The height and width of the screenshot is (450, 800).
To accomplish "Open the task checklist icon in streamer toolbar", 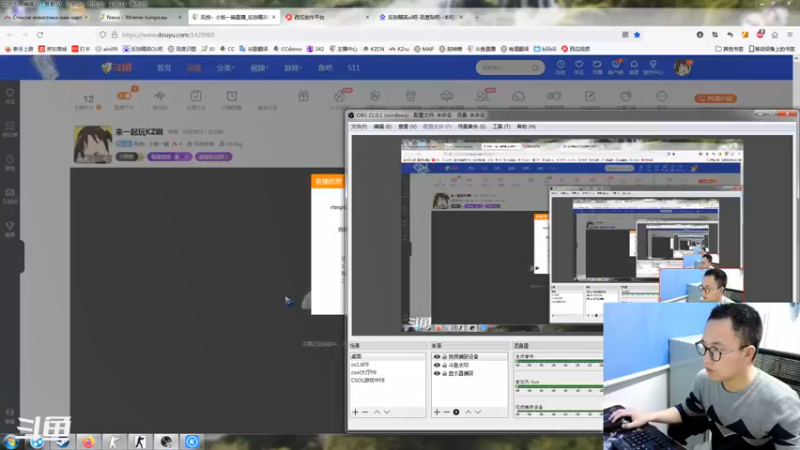I will 196,96.
